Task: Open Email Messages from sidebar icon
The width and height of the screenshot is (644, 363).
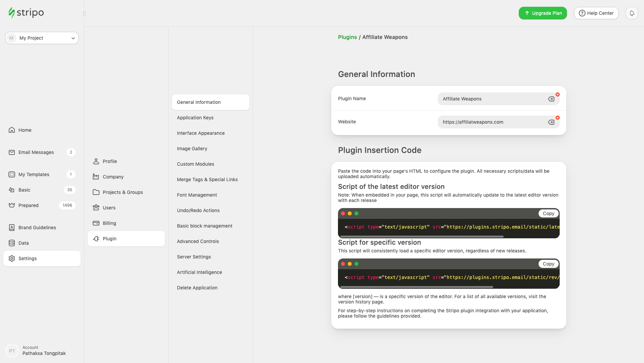Action: pos(12,152)
